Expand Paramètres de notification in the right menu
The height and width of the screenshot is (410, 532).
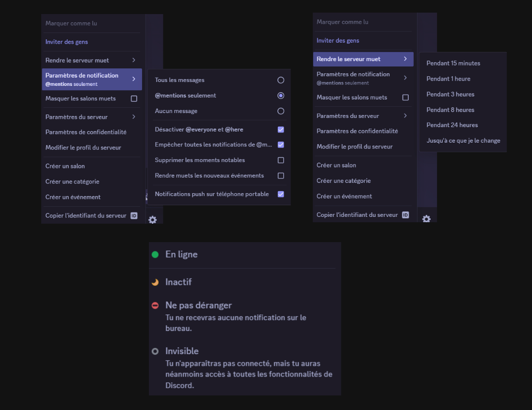tap(363, 78)
